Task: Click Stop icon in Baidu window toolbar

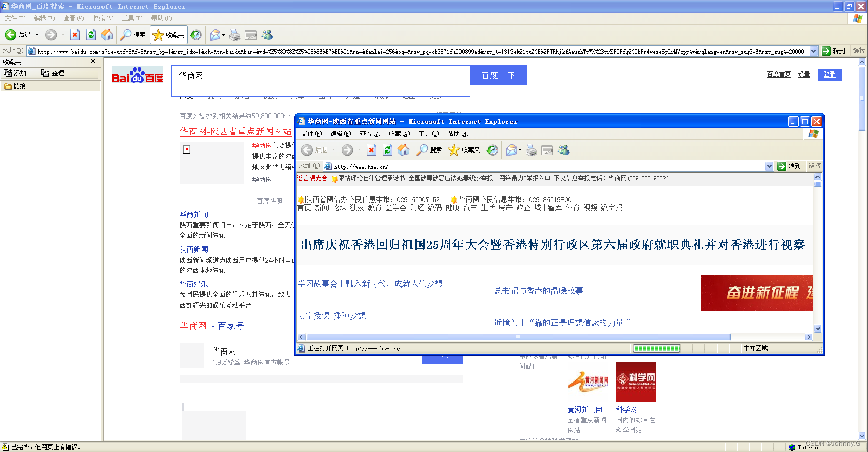Action: pos(75,35)
